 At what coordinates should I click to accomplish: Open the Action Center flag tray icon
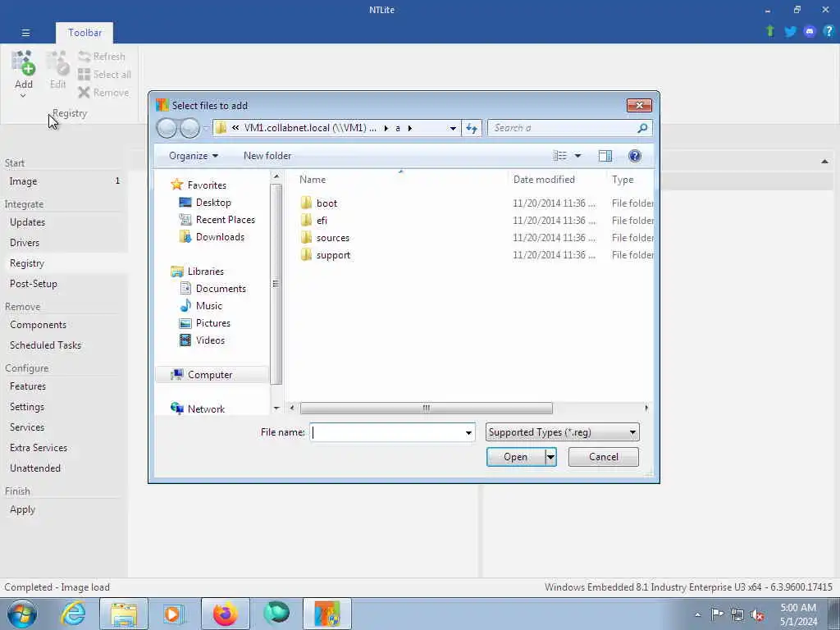(x=717, y=614)
